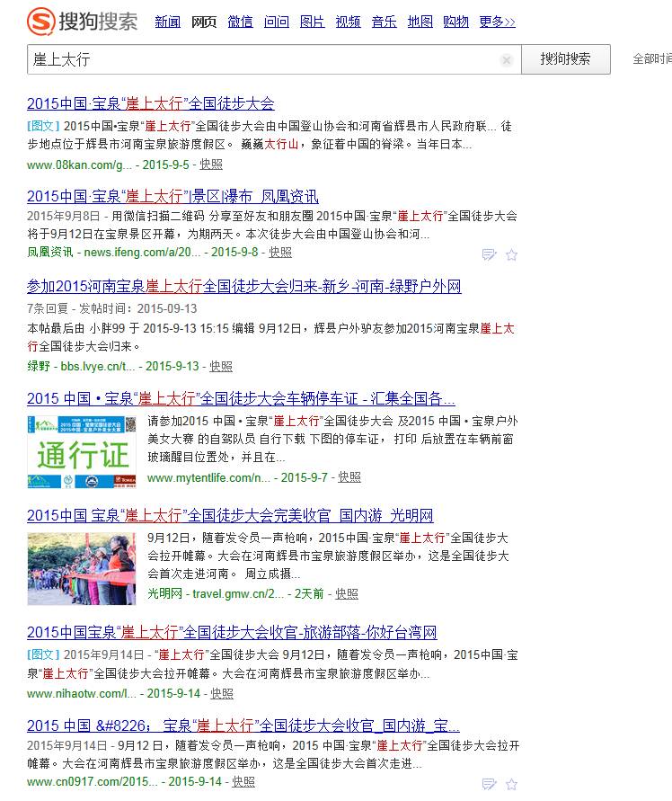
Task: Open the 车辆停车证 result title
Action: (x=241, y=398)
